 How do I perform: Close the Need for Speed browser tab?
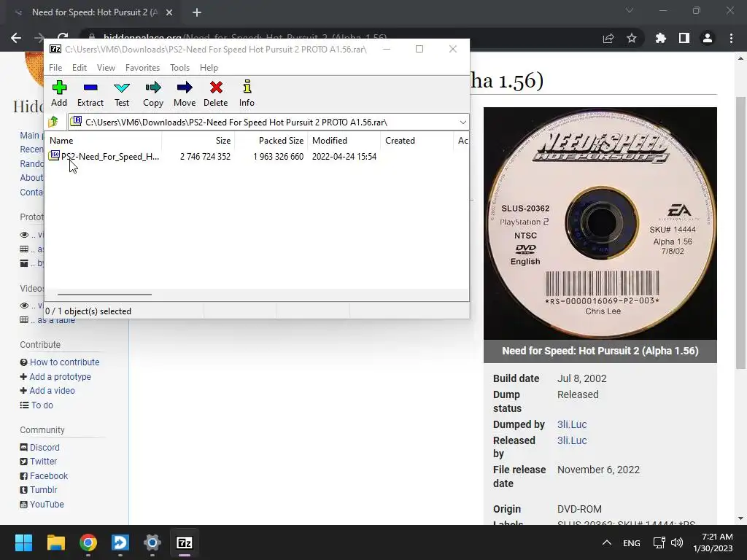(x=169, y=12)
